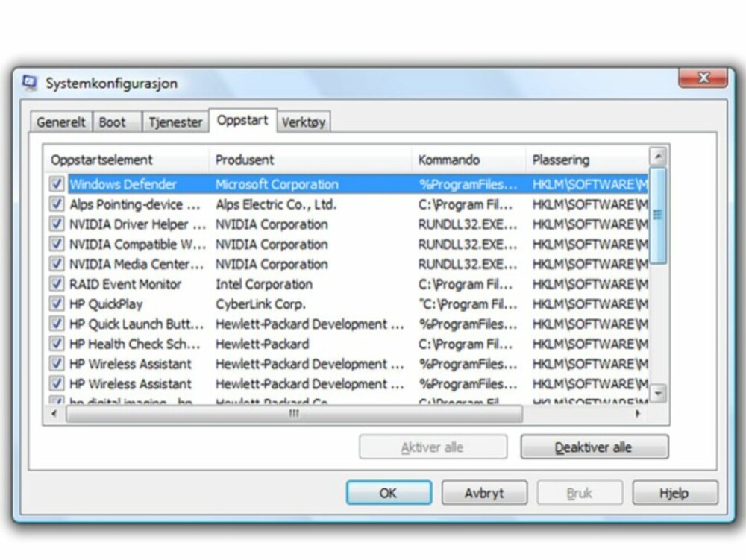Cancel with the Avbryt button
Image resolution: width=746 pixels, height=560 pixels.
[x=484, y=492]
